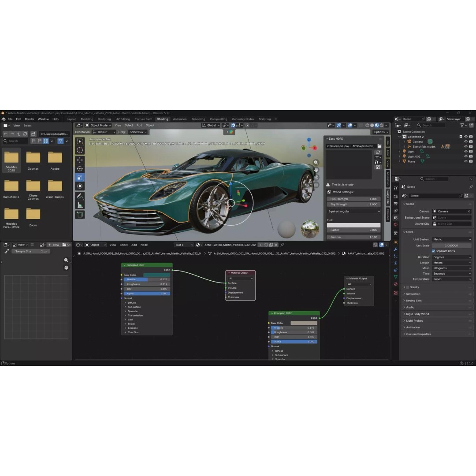Screen dimensions: 476x476
Task: Hide Plane in viewport via eye icon
Action: point(466,161)
